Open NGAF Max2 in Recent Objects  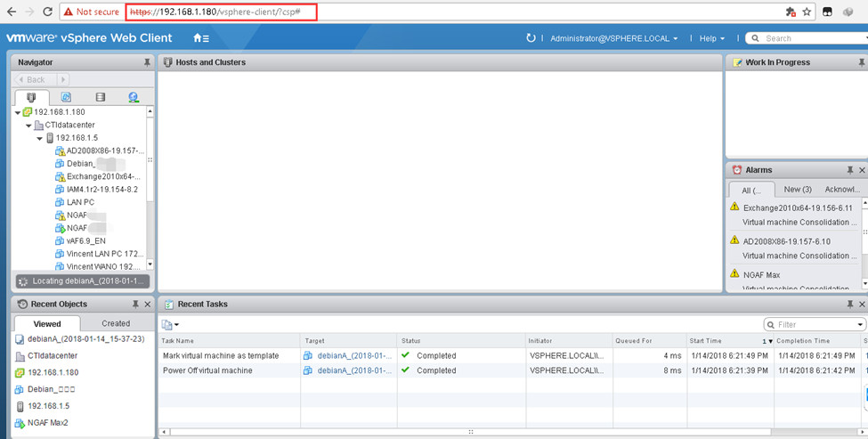coord(47,422)
